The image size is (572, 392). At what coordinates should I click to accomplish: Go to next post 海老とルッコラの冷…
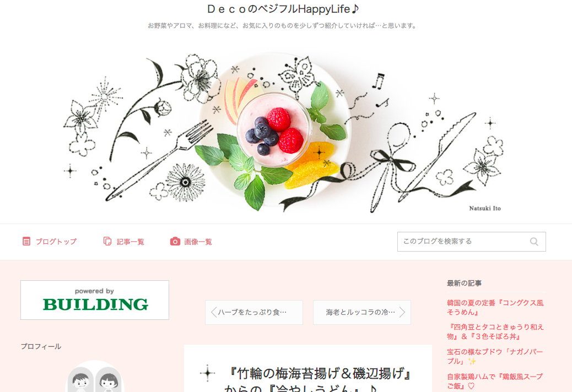click(362, 312)
